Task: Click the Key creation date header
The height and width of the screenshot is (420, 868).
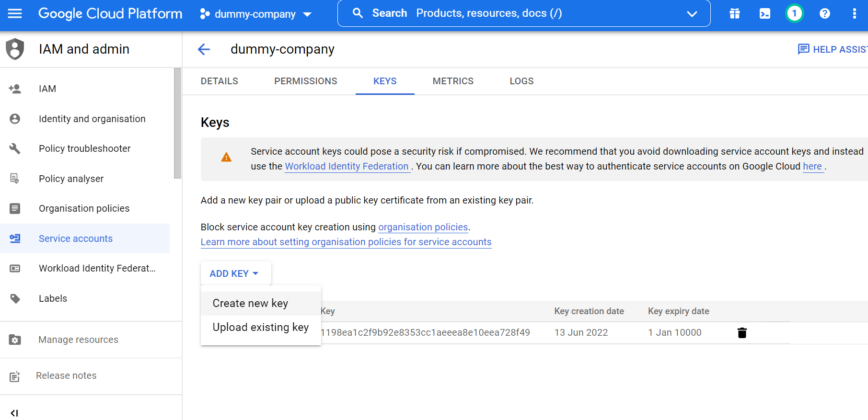Action: 589,311
